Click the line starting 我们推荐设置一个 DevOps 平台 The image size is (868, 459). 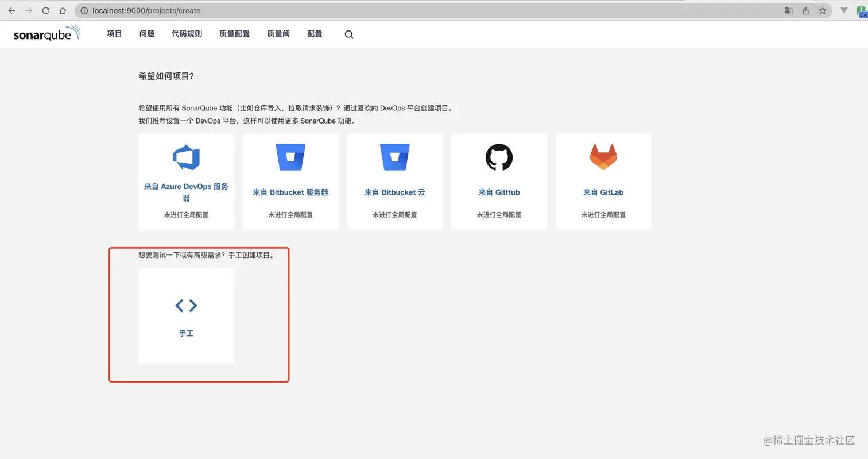247,121
